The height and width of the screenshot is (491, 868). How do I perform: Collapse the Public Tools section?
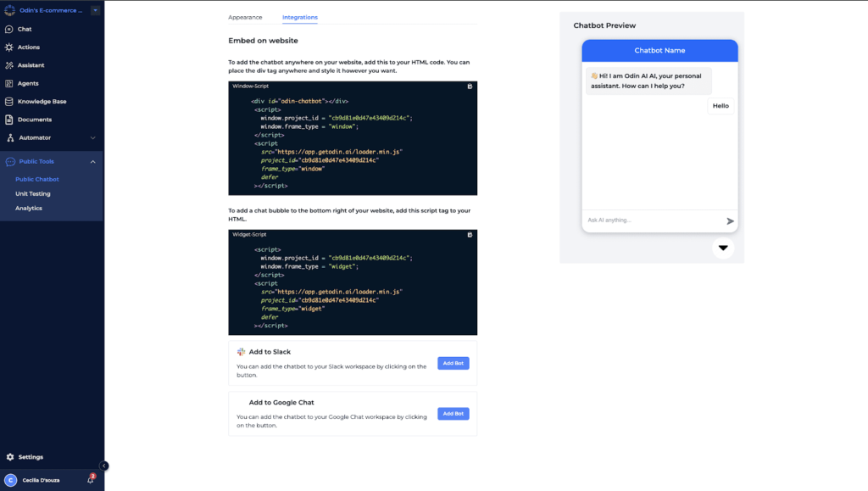pos(93,161)
